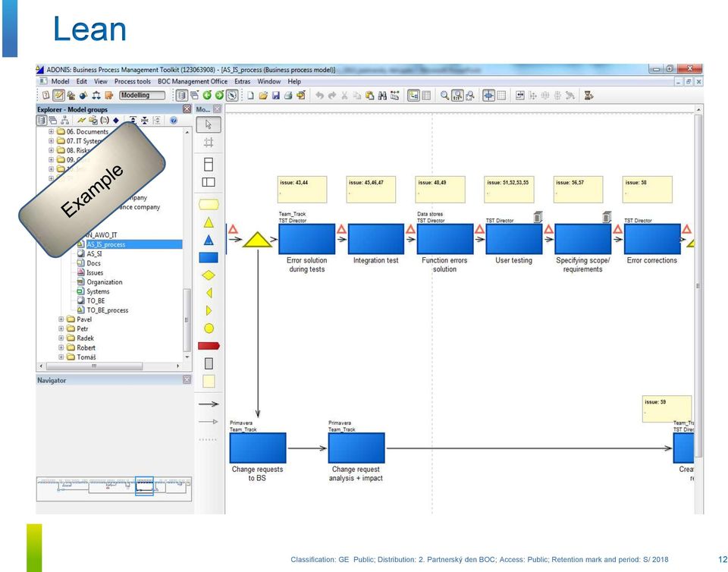Select the red tag shape in palette

(209, 346)
